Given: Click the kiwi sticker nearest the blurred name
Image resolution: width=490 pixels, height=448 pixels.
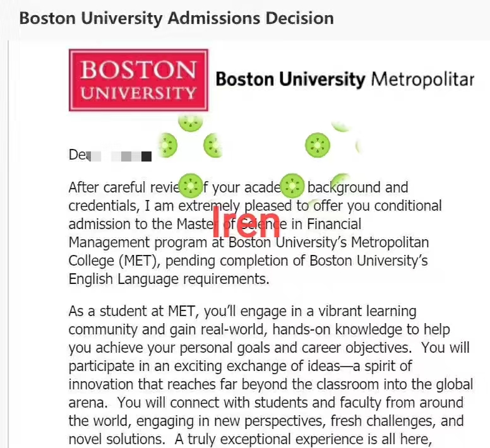Looking at the screenshot, I should coord(167,145).
